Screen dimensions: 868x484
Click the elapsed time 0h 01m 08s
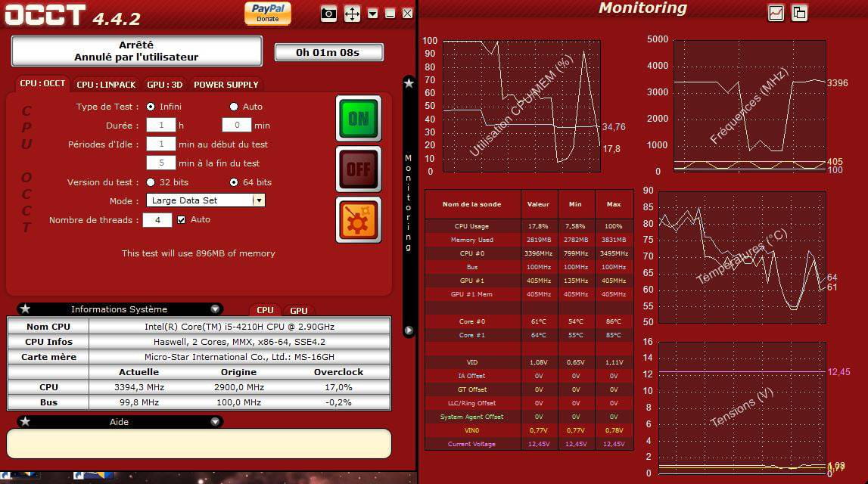click(328, 52)
